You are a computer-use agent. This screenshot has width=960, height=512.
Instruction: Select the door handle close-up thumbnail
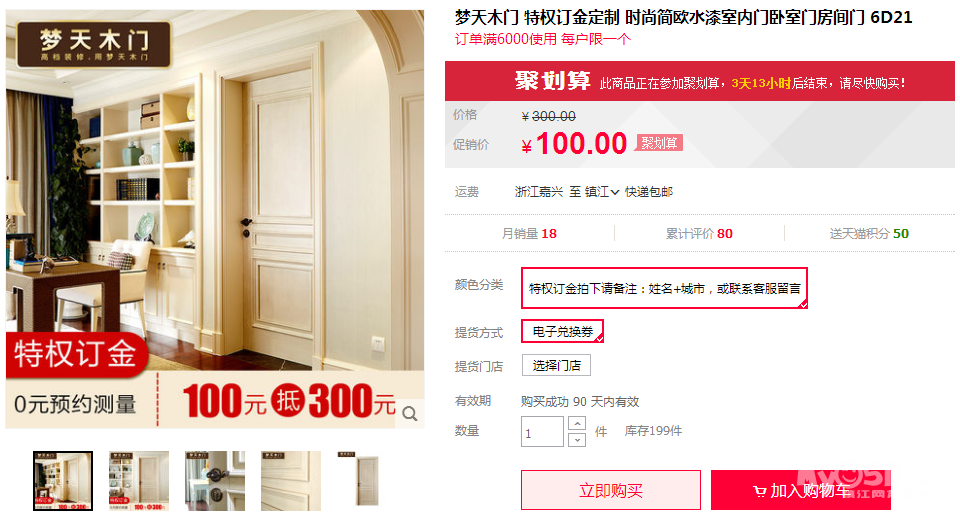click(x=215, y=481)
